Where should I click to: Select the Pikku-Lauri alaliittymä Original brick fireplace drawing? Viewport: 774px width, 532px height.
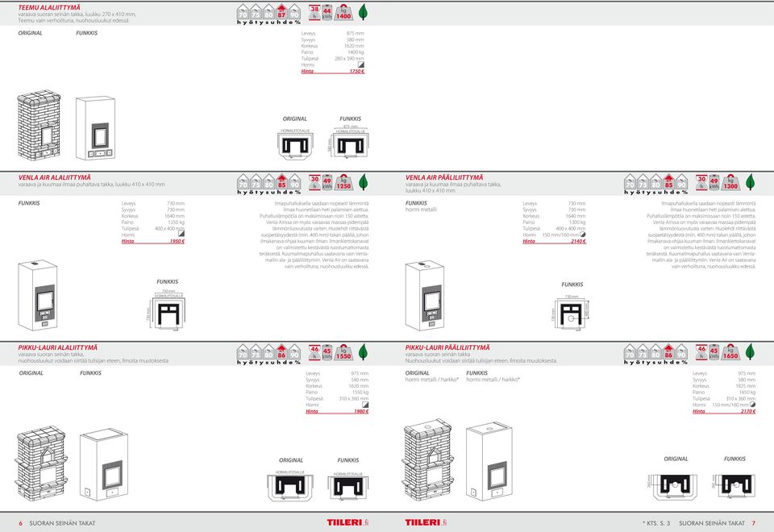click(40, 463)
